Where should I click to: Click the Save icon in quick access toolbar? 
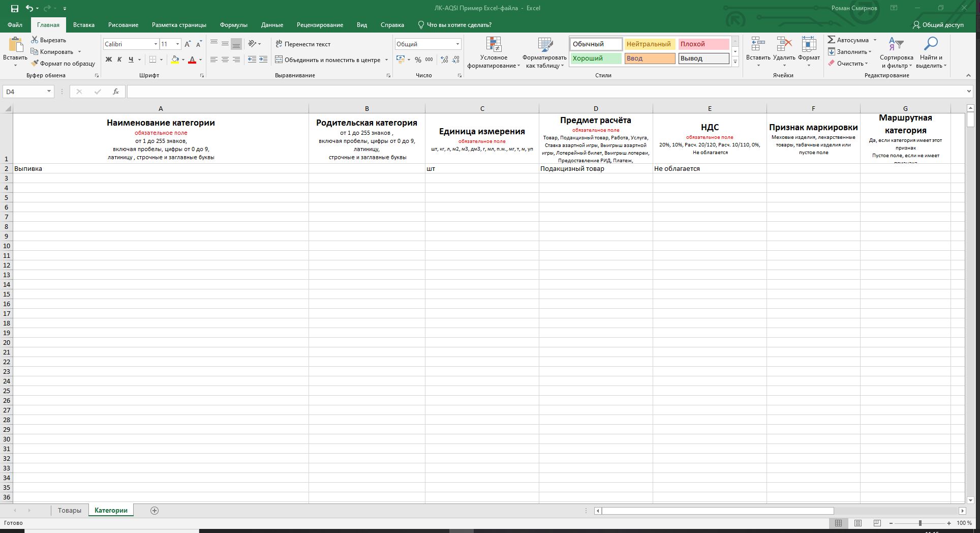coord(14,8)
